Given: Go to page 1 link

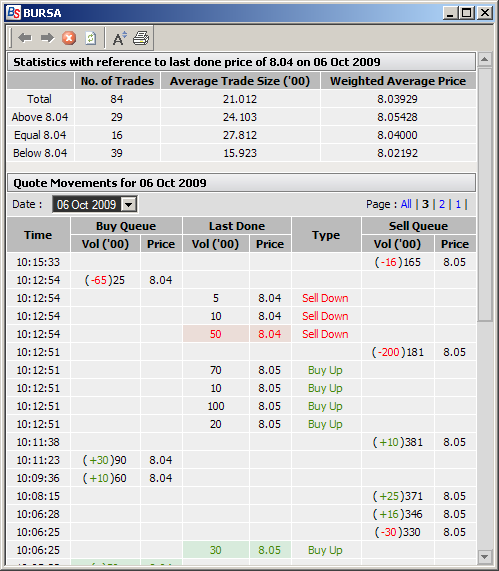Looking at the screenshot, I should [x=458, y=204].
